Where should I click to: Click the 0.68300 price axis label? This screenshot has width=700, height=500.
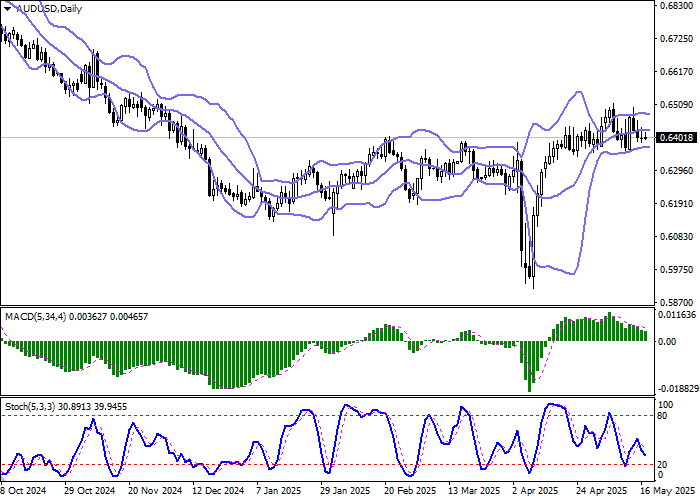[676, 6]
